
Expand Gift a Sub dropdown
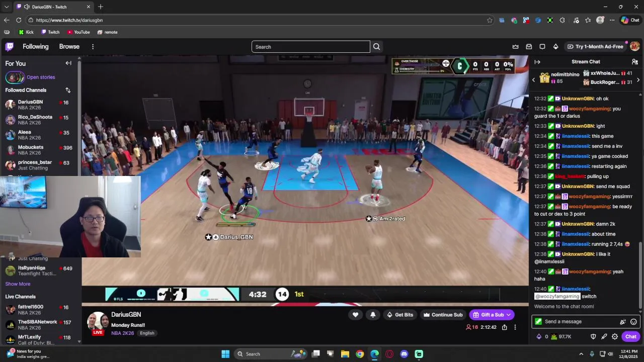[509, 315]
